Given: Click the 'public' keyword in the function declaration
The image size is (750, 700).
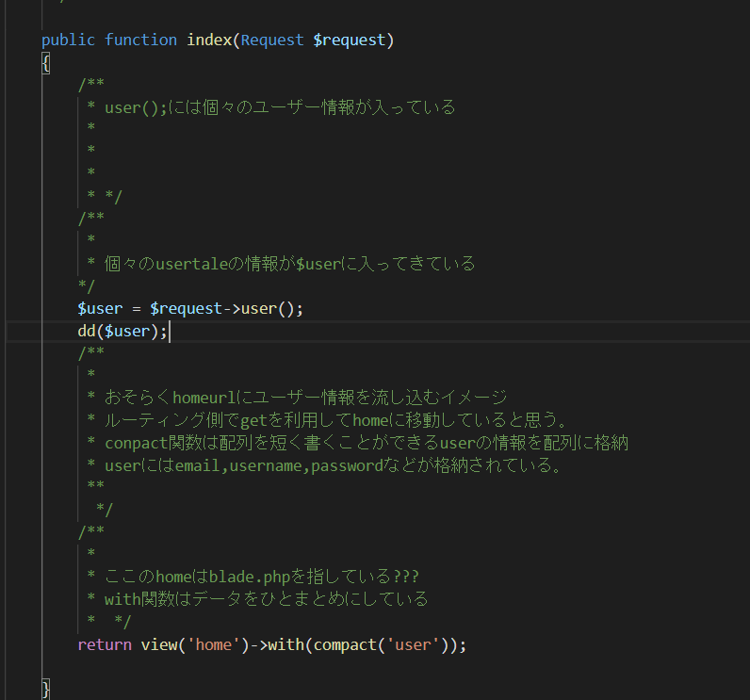Looking at the screenshot, I should click(x=68, y=41).
